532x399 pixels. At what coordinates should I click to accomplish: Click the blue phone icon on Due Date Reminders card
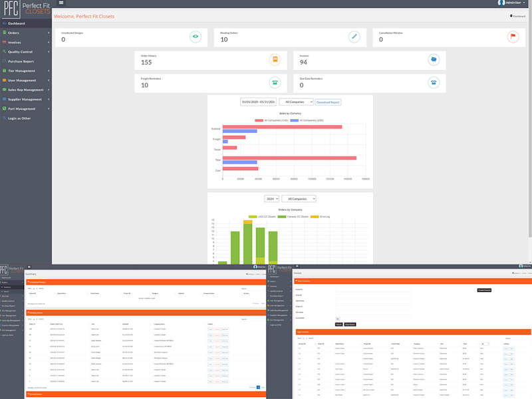434,82
